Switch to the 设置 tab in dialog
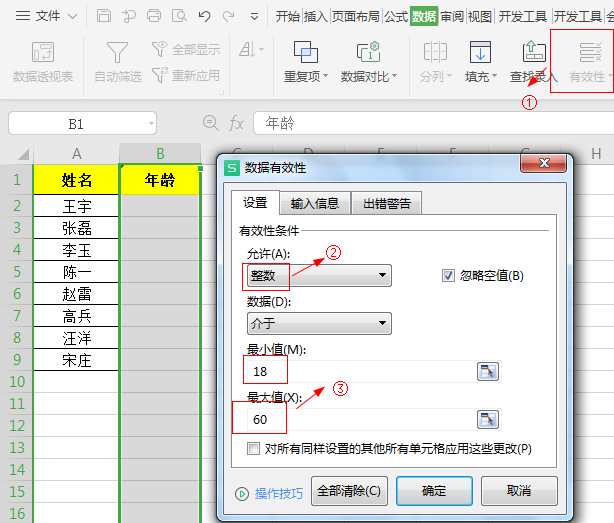Image resolution: width=614 pixels, height=523 pixels. pos(255,203)
